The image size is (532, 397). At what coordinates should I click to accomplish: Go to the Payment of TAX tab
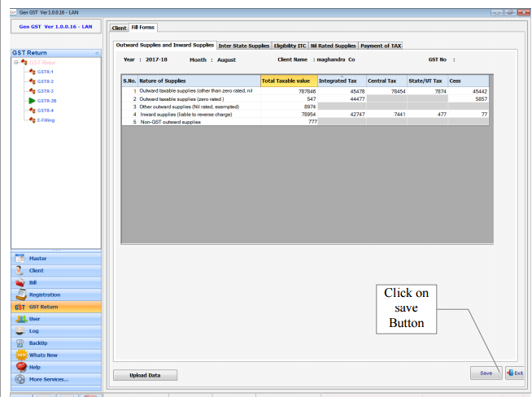point(381,46)
